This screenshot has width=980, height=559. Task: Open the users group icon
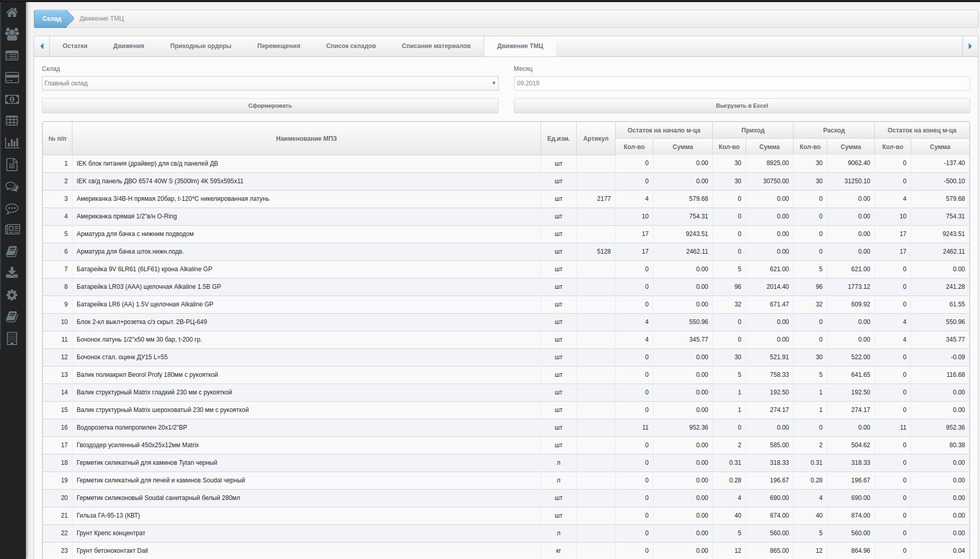[12, 34]
